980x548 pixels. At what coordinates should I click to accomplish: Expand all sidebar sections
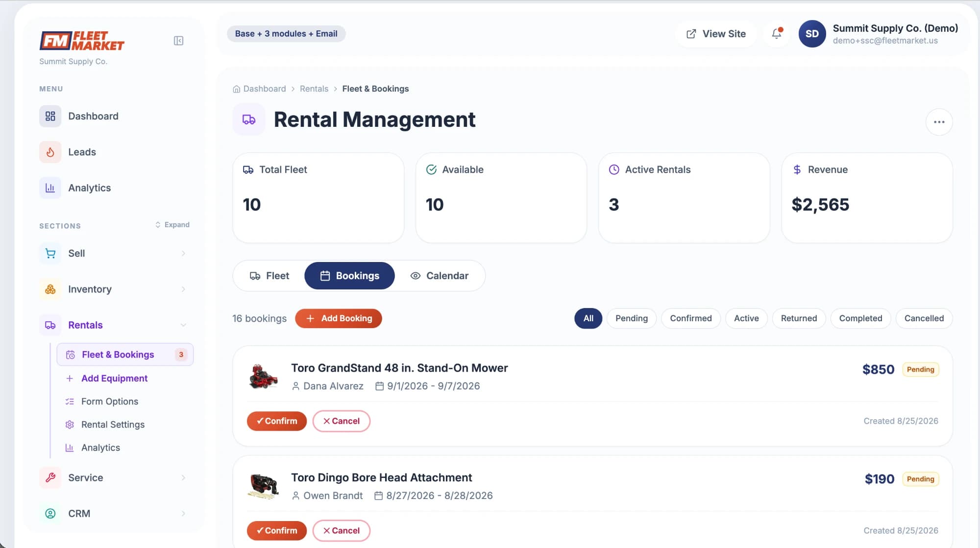(172, 225)
